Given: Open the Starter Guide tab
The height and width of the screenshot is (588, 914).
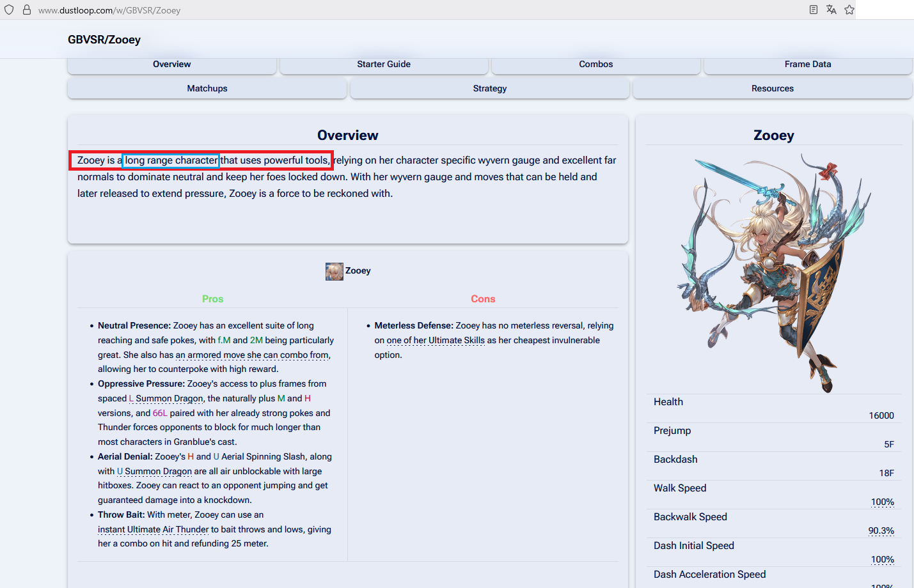Looking at the screenshot, I should pyautogui.click(x=384, y=65).
